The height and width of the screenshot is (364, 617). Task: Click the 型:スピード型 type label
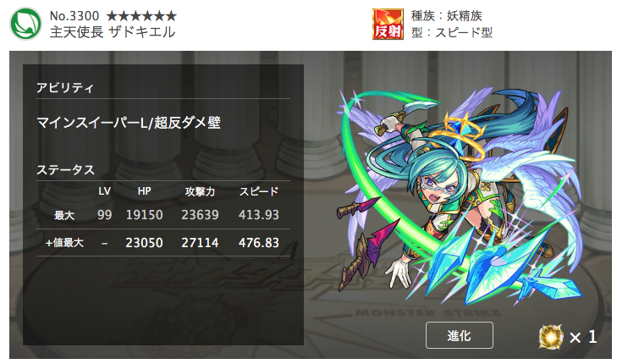point(452,32)
